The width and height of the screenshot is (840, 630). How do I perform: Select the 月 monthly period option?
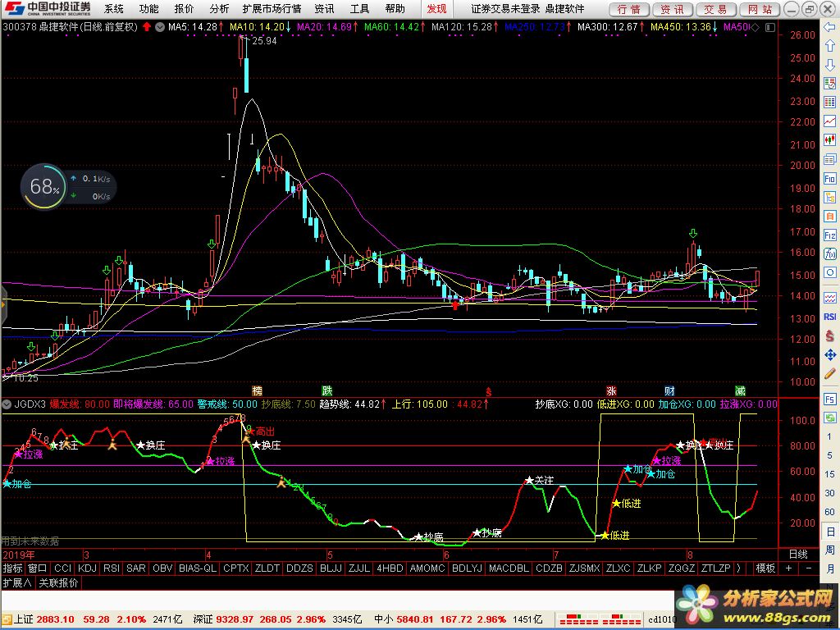click(x=829, y=568)
